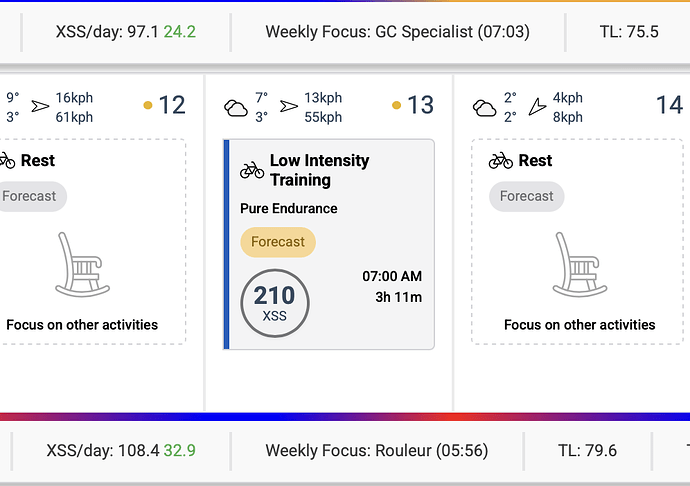Click Weekly Focus: GC Specialist summary

[x=397, y=32]
